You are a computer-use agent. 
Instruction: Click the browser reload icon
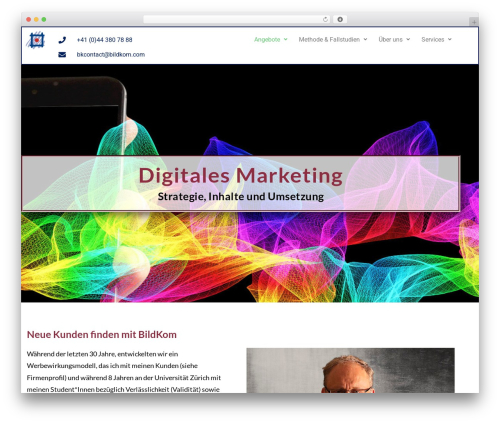pyautogui.click(x=325, y=19)
